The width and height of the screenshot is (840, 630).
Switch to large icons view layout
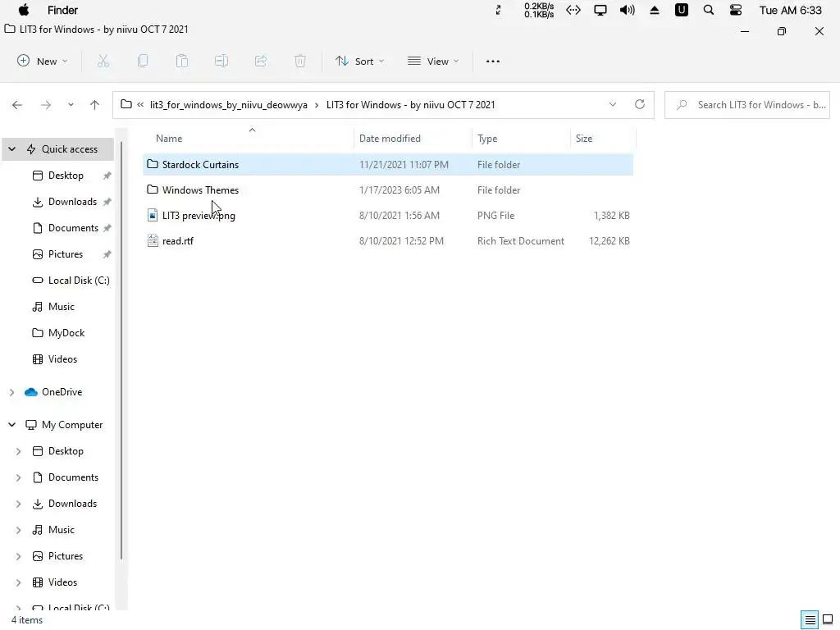coord(828,620)
